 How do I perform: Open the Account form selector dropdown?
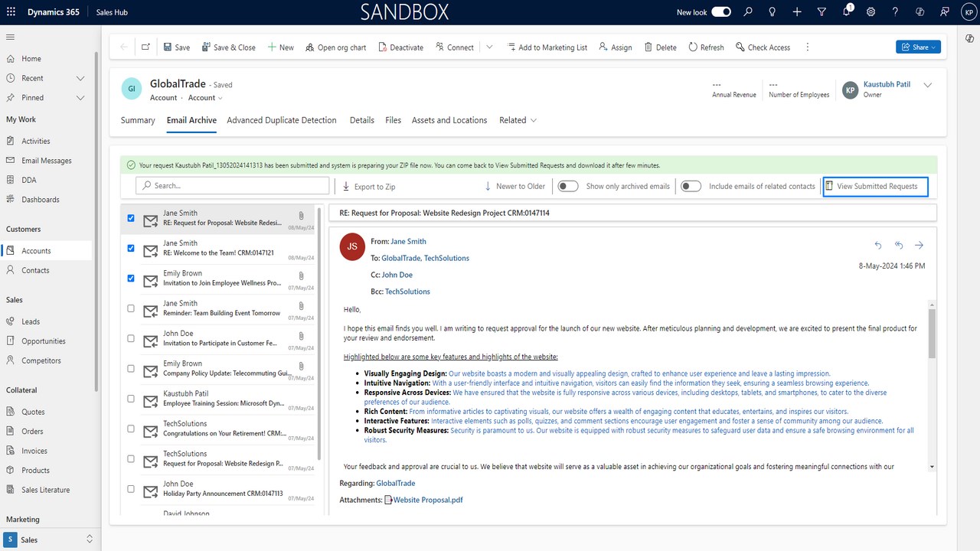pos(206,98)
